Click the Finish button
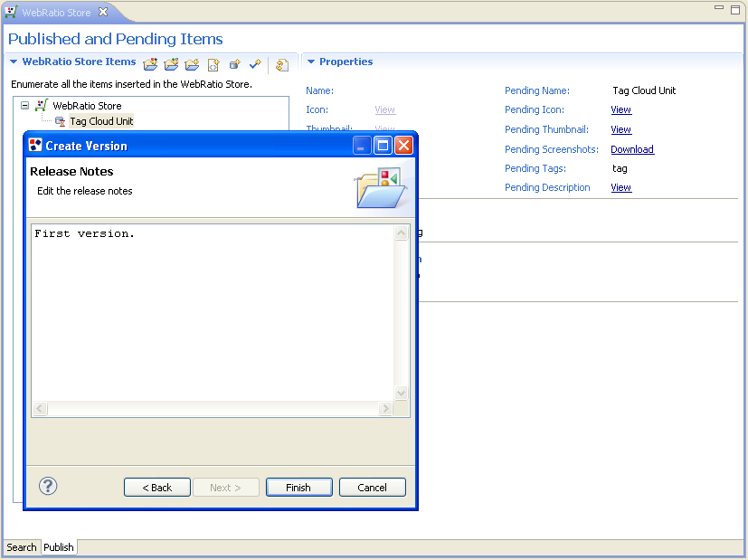The height and width of the screenshot is (560, 748). [x=298, y=488]
